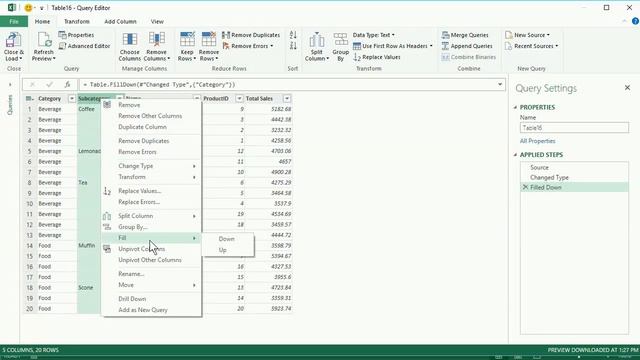Open Move submenu in context menu
Screen dimensions: 640x360
[151, 285]
